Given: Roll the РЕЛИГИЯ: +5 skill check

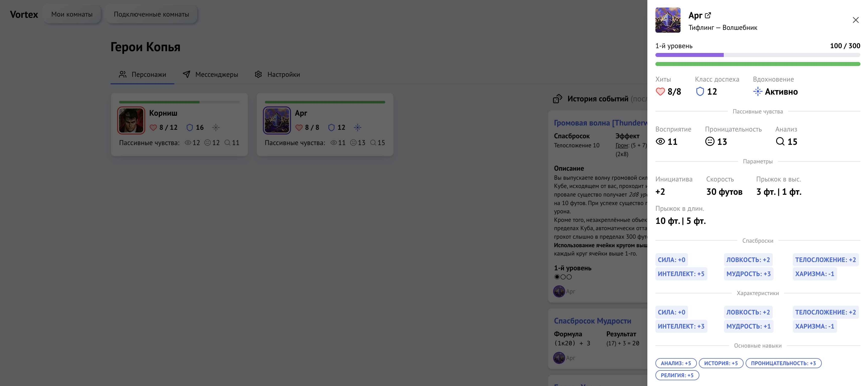Looking at the screenshot, I should pos(677,375).
